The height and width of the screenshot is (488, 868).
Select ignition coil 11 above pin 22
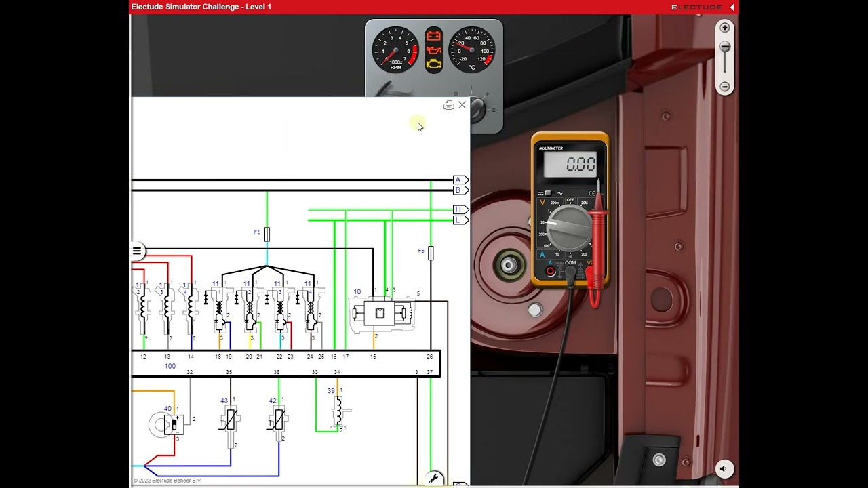pos(280,310)
